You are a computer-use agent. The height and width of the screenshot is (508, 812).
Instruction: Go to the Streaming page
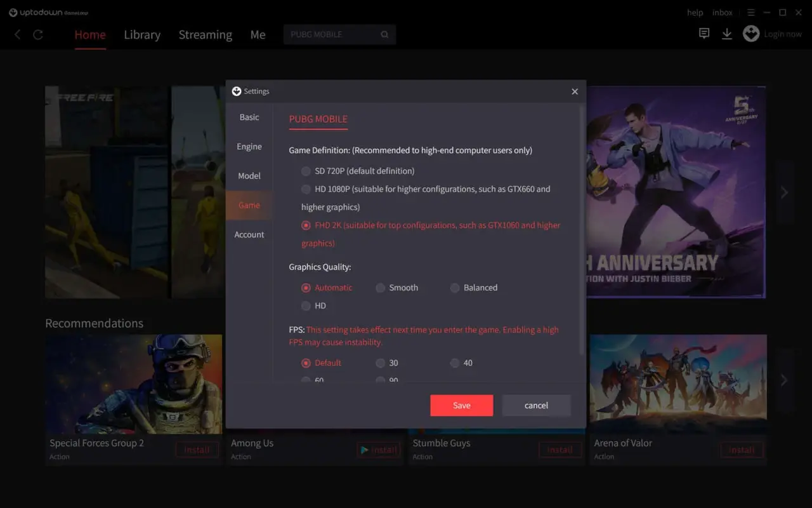tap(205, 34)
